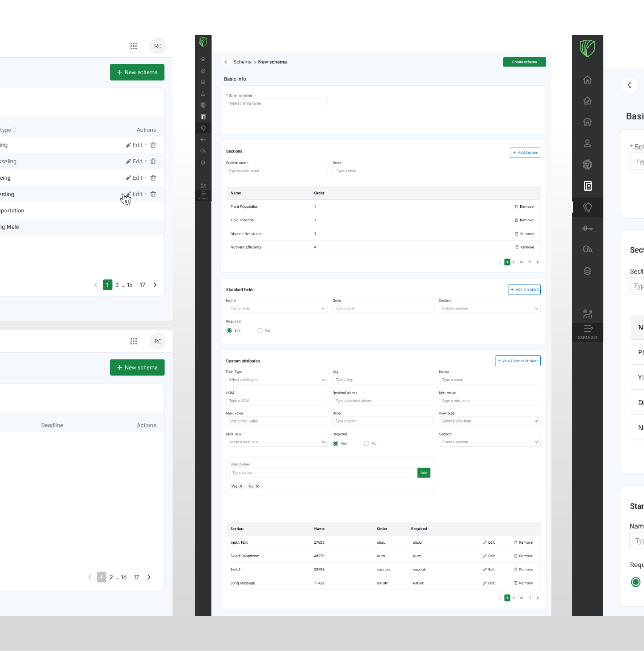
Task: Open the 'Select a field type' dropdown
Action: [276, 380]
